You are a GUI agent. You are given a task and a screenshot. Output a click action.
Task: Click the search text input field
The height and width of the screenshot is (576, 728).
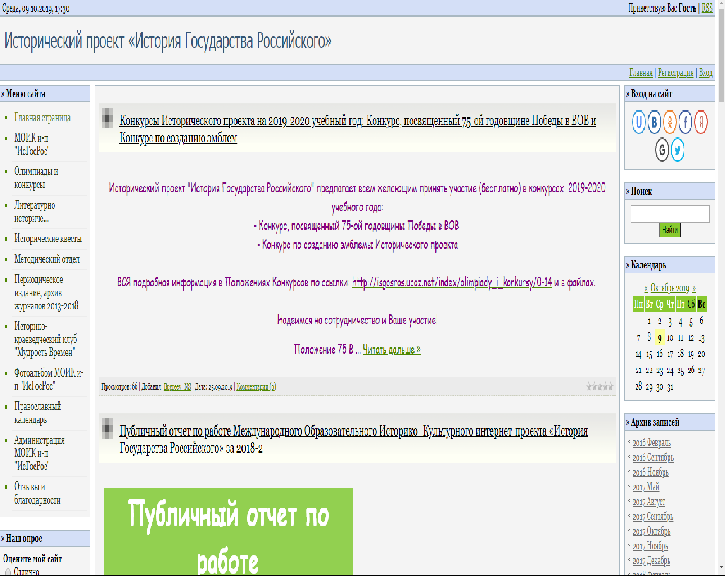[x=670, y=214]
